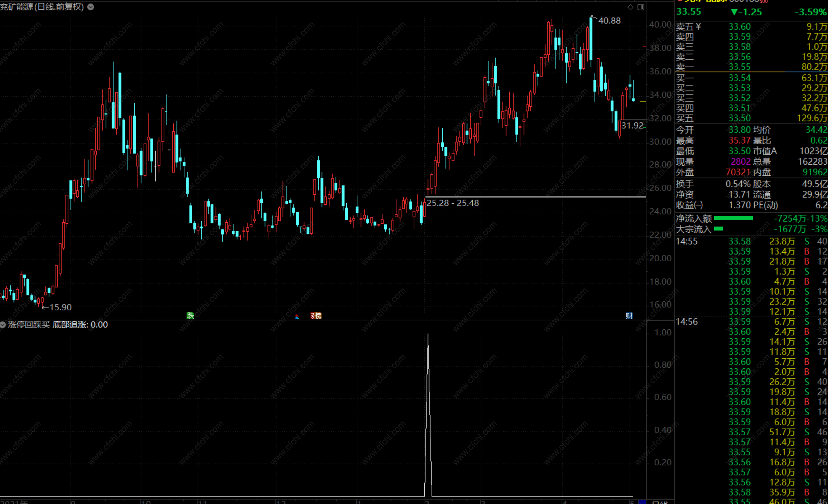828x504 pixels.
Task: Click the red 榜 event marker
Action: (316, 316)
